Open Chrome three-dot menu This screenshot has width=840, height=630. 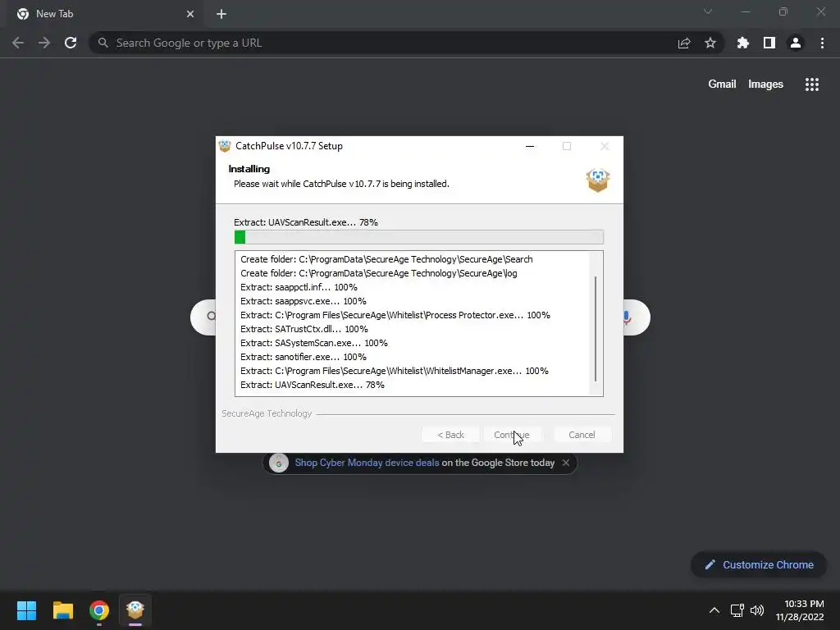(x=822, y=43)
